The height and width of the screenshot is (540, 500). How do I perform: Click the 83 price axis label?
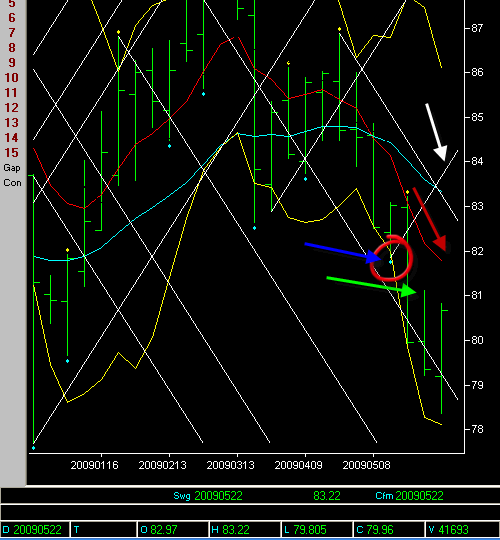pos(477,206)
